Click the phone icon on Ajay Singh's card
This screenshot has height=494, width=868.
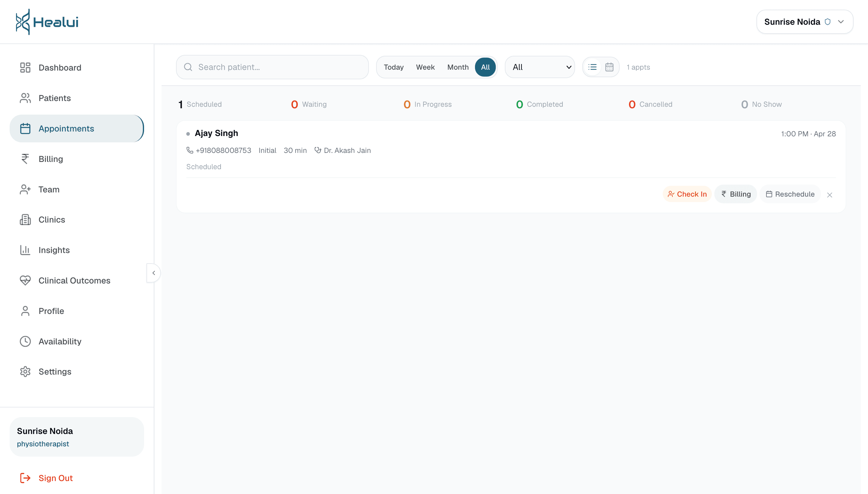(190, 150)
